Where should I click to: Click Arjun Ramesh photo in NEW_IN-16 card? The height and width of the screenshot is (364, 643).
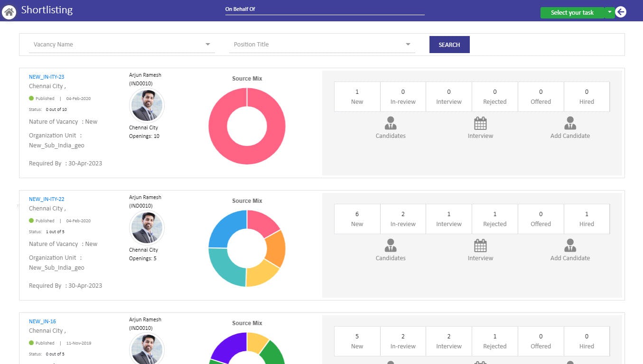147,348
